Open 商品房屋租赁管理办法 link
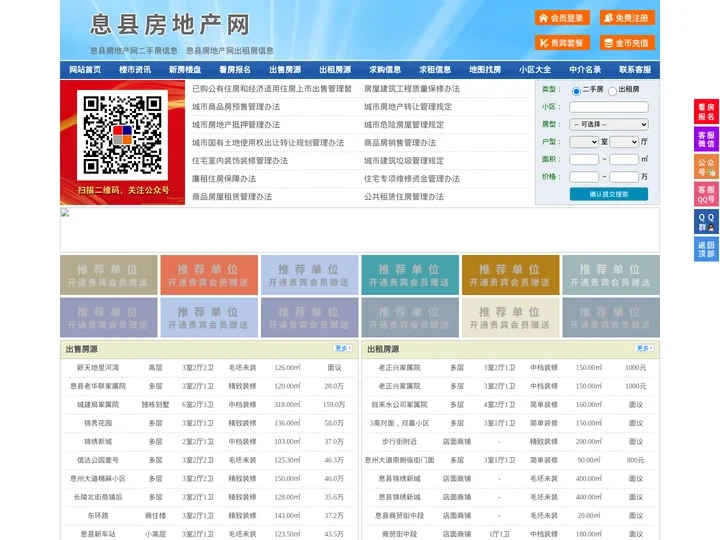The width and height of the screenshot is (720, 540). click(232, 197)
